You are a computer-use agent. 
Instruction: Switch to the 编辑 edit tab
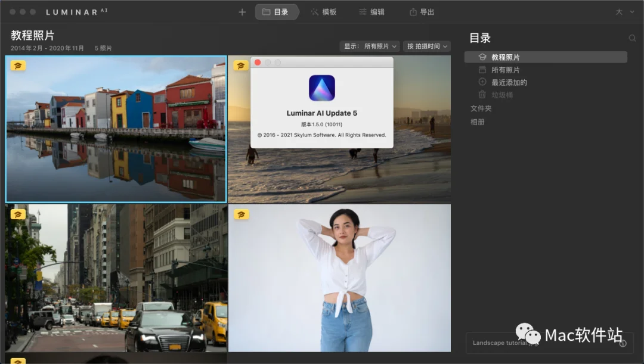(x=371, y=12)
